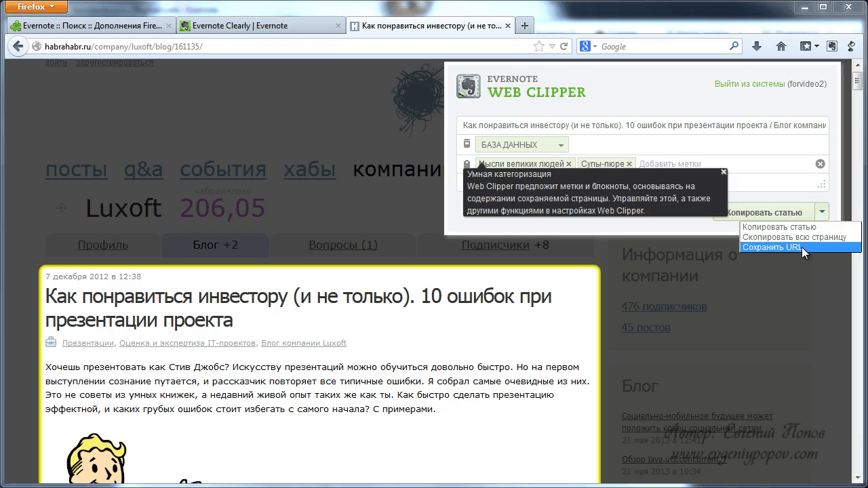Log out via 'Выйти из системы'
The height and width of the screenshot is (488, 868).
[x=749, y=84]
